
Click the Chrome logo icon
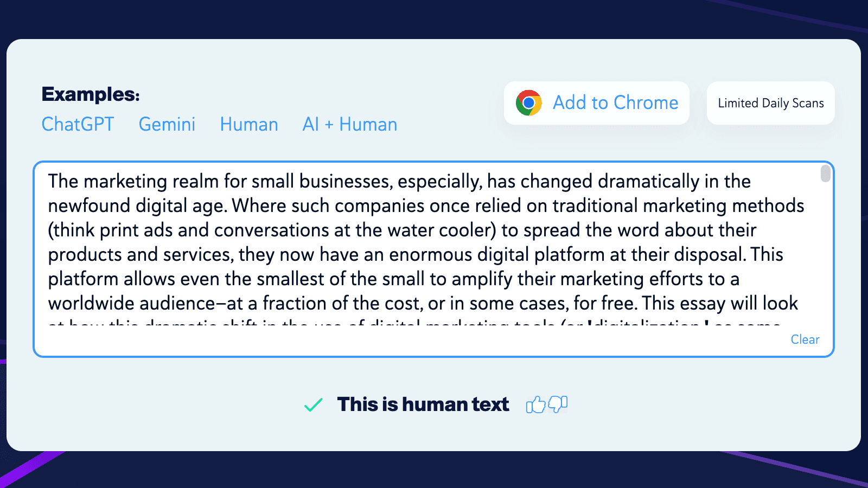(x=528, y=102)
